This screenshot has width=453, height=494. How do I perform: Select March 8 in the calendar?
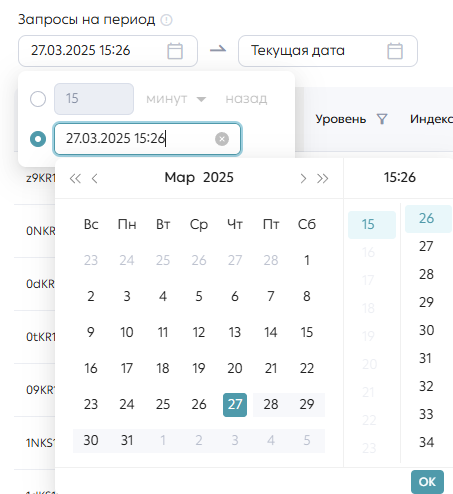307,296
